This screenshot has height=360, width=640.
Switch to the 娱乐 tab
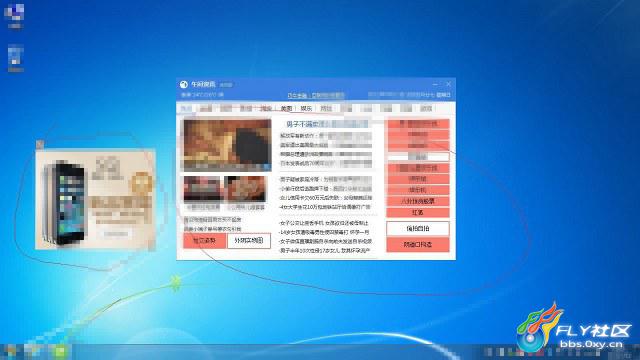point(306,109)
